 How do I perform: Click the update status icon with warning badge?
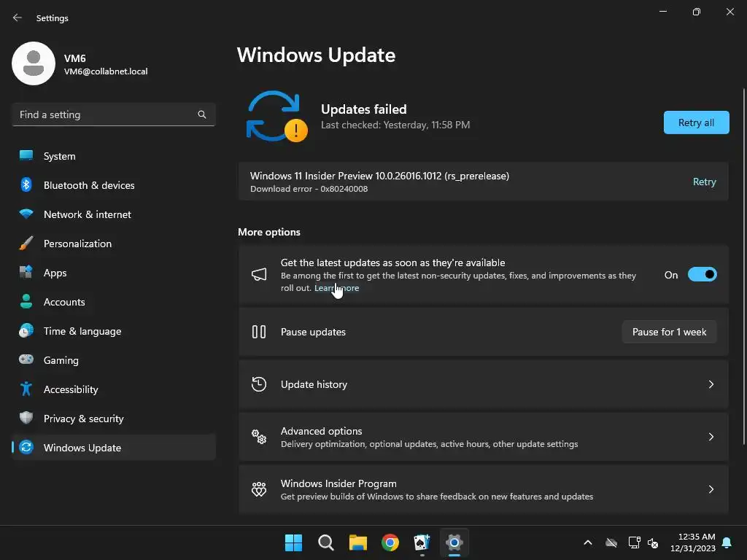pos(276,117)
